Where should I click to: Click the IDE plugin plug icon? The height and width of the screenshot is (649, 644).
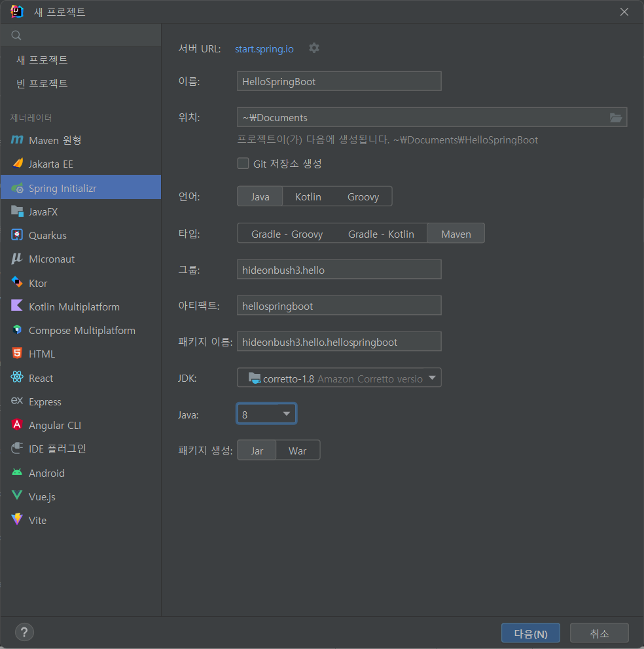(x=17, y=448)
